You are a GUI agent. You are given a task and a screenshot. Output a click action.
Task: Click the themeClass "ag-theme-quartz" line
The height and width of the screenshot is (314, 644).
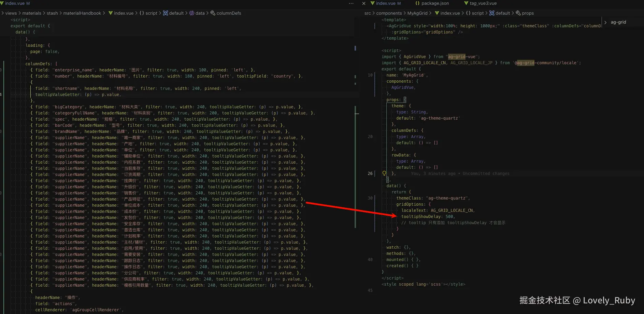point(433,198)
